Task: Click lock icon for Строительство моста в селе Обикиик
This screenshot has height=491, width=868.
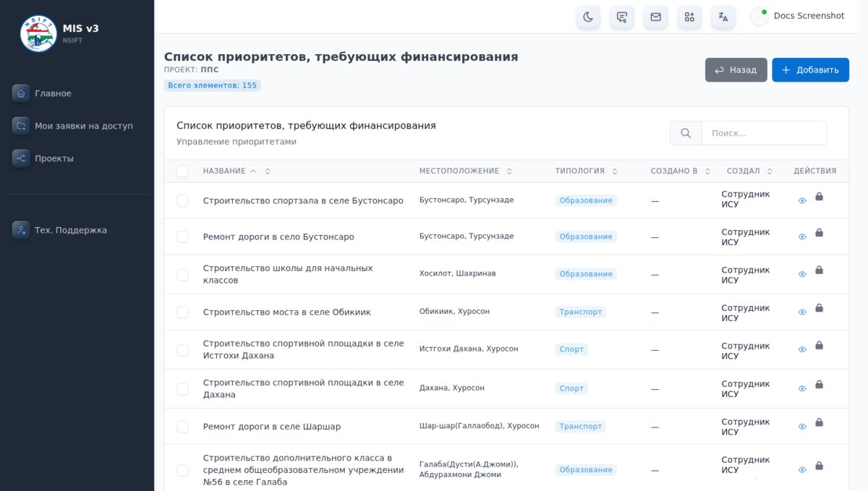Action: click(x=819, y=307)
